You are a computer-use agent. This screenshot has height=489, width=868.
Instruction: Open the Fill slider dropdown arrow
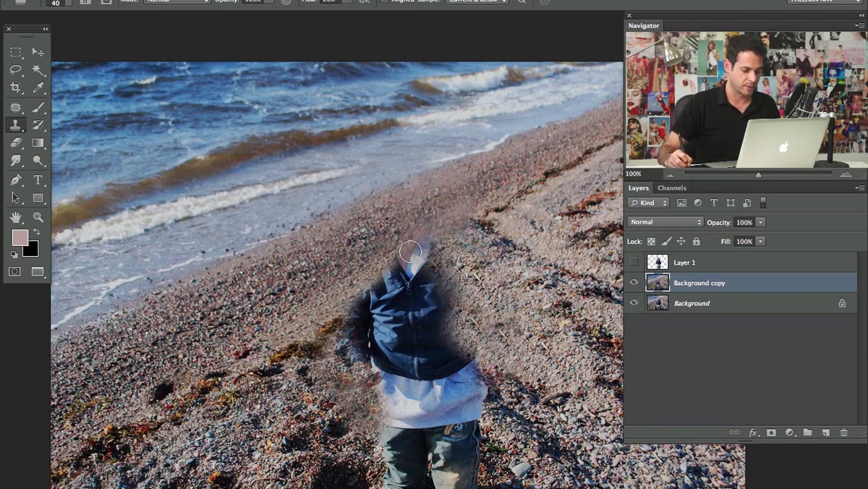click(760, 242)
